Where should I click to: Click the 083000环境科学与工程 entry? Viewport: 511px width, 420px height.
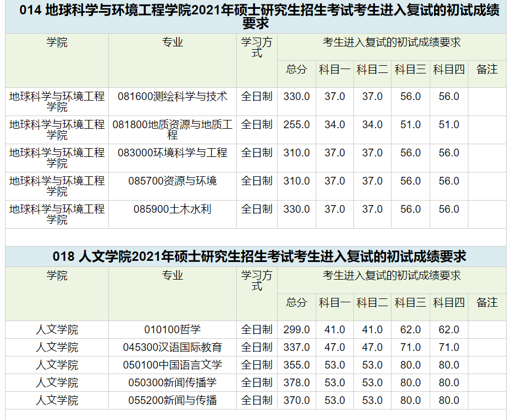pyautogui.click(x=173, y=158)
